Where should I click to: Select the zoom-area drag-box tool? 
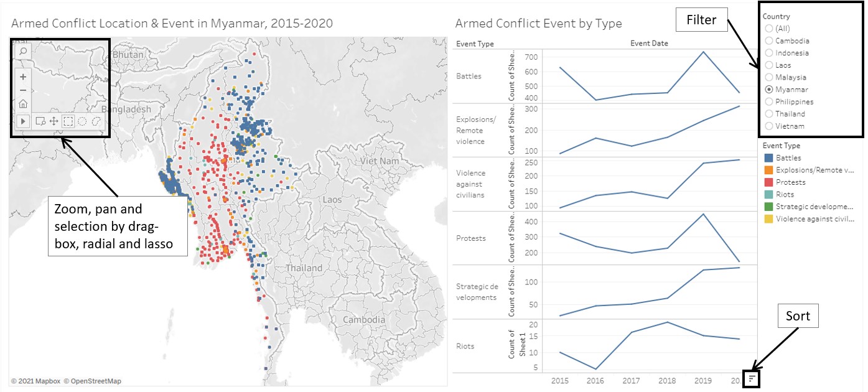(x=40, y=121)
